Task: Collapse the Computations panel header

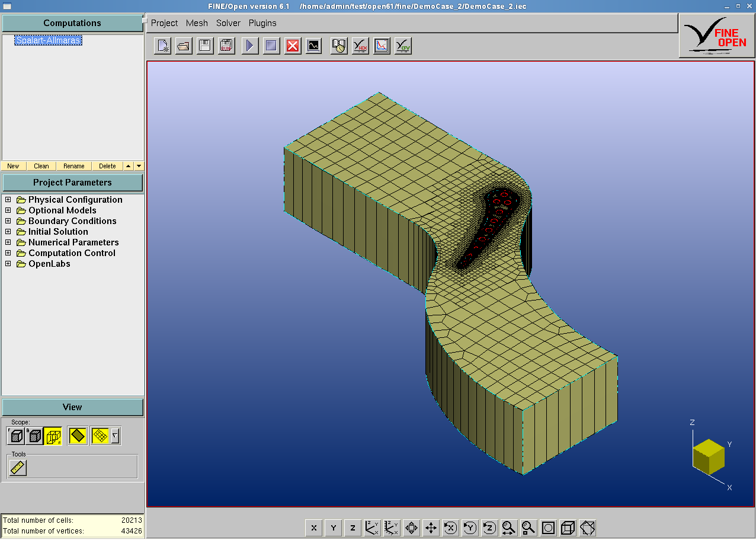Action: (x=72, y=23)
